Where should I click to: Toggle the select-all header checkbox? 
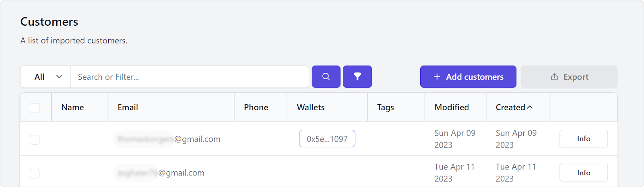[x=35, y=108]
